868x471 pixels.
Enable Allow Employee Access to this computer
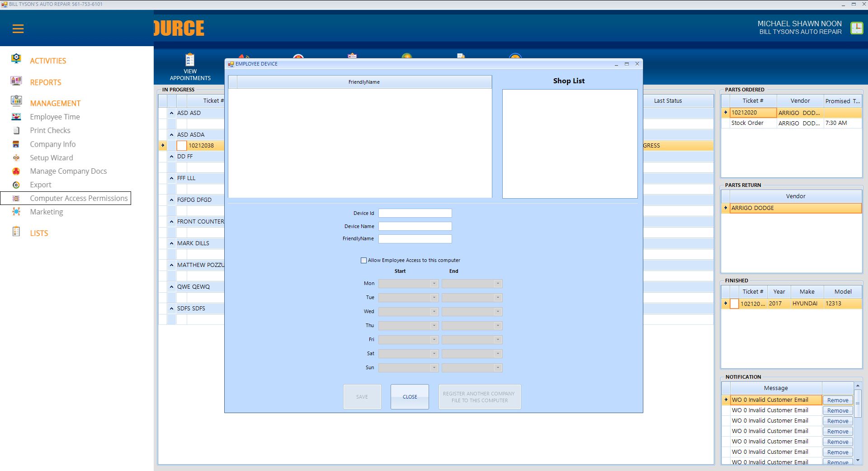click(x=363, y=261)
